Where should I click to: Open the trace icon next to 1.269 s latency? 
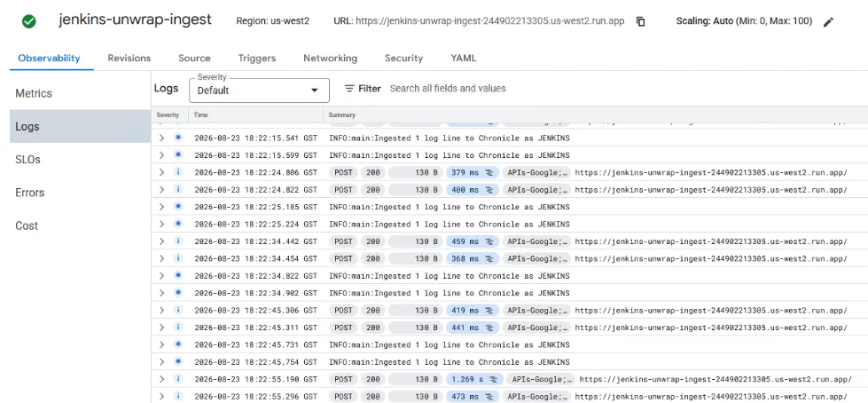point(493,380)
